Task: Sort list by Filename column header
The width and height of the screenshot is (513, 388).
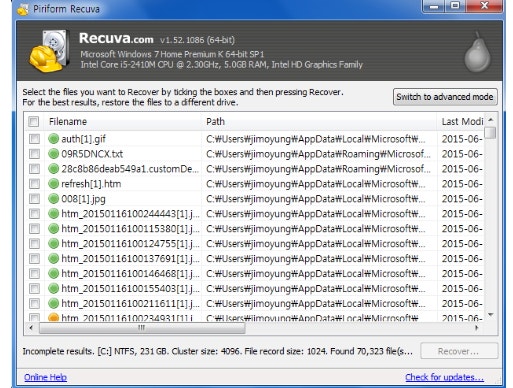Action: (123, 121)
